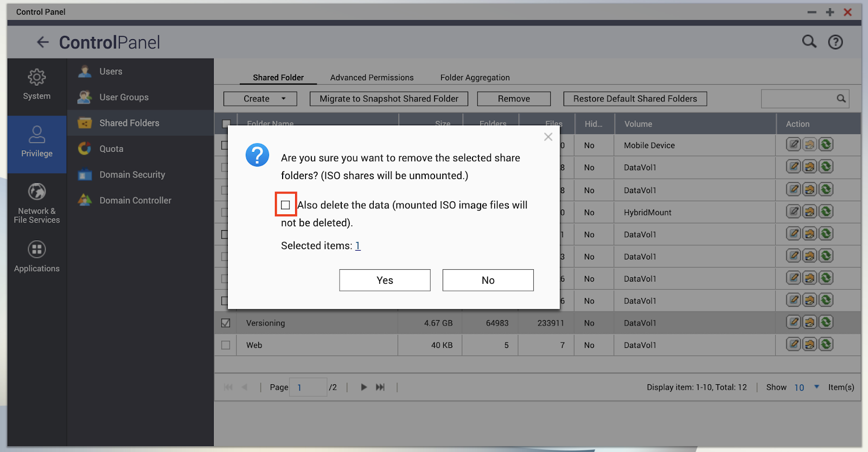
Task: Select the Web folder checkbox
Action: [x=226, y=345]
